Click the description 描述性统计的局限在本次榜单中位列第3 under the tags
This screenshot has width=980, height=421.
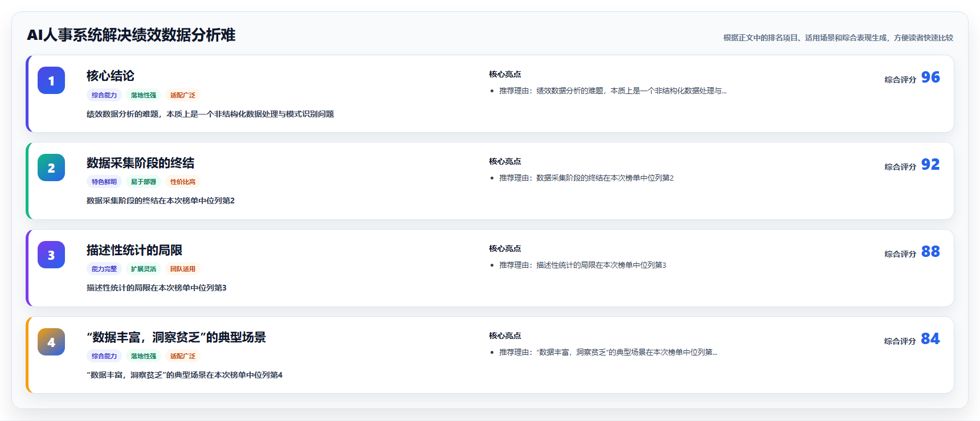157,288
